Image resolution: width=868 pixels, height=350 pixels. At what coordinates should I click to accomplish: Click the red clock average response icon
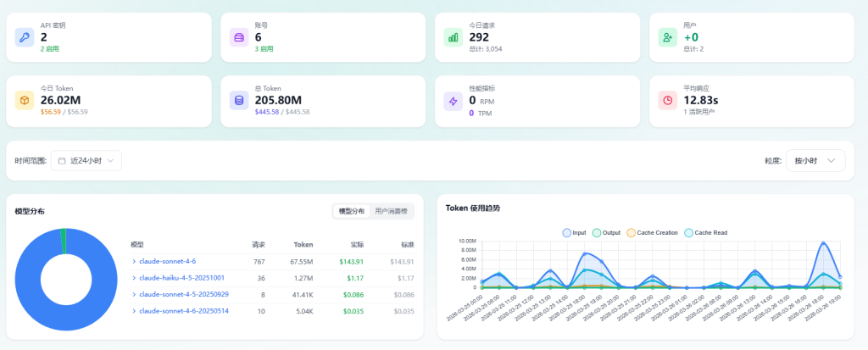coord(668,101)
